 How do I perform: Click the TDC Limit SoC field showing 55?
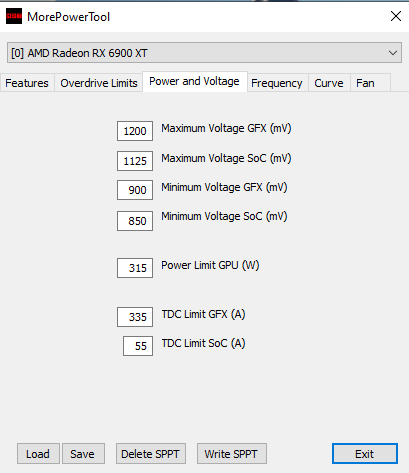(138, 346)
